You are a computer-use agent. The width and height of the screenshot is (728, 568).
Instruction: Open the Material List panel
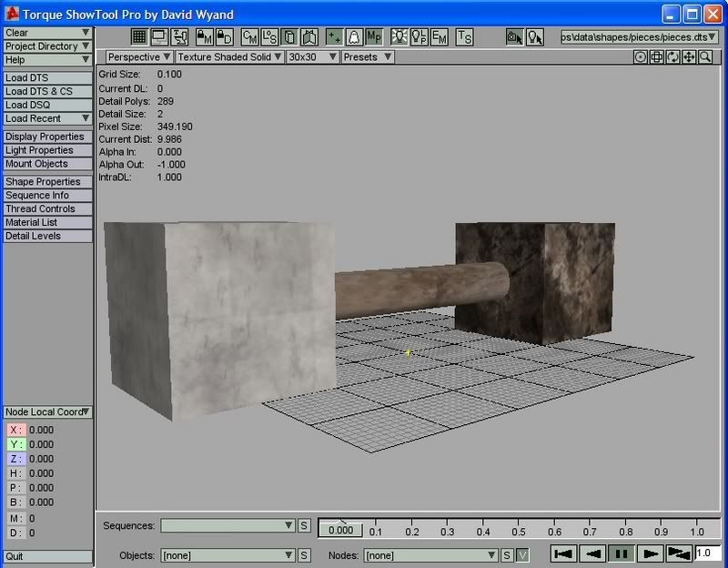click(x=47, y=222)
